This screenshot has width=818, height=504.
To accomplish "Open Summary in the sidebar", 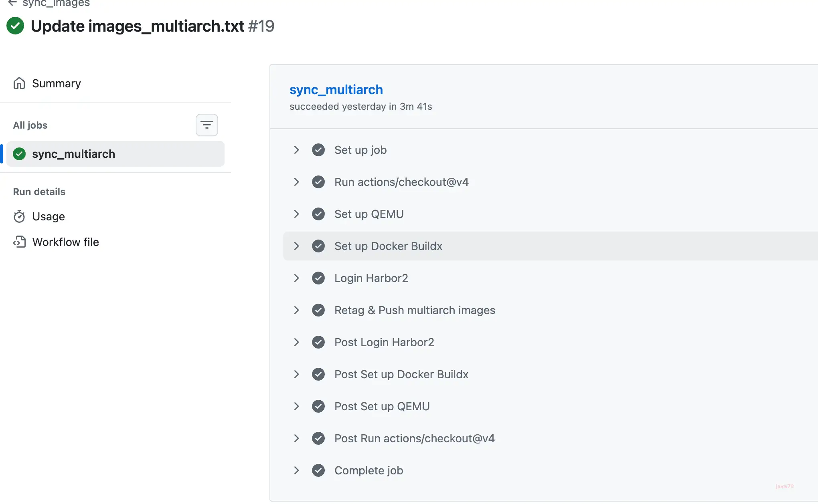I will pos(56,83).
